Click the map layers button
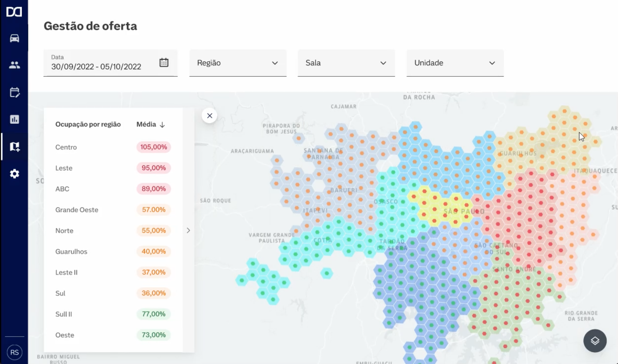 pyautogui.click(x=595, y=341)
